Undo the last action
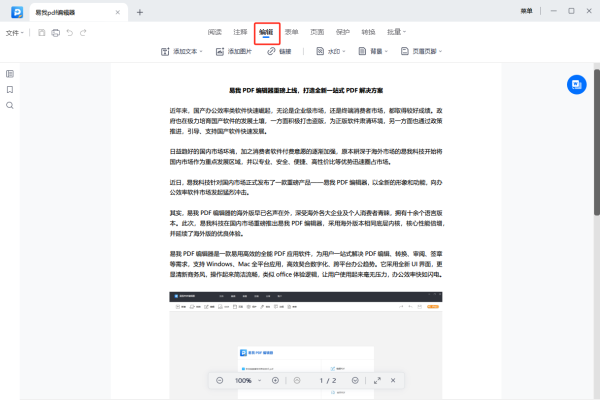 click(69, 33)
